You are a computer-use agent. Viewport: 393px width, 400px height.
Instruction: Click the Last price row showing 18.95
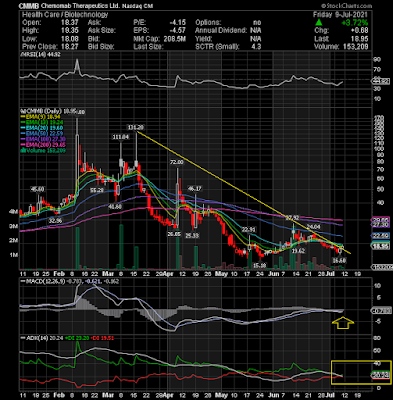point(341,39)
